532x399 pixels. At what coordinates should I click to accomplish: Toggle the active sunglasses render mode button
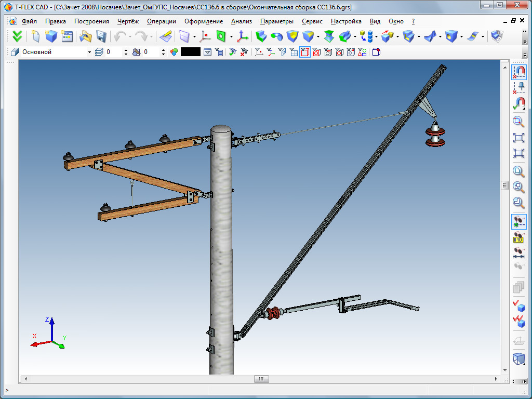tap(518, 222)
